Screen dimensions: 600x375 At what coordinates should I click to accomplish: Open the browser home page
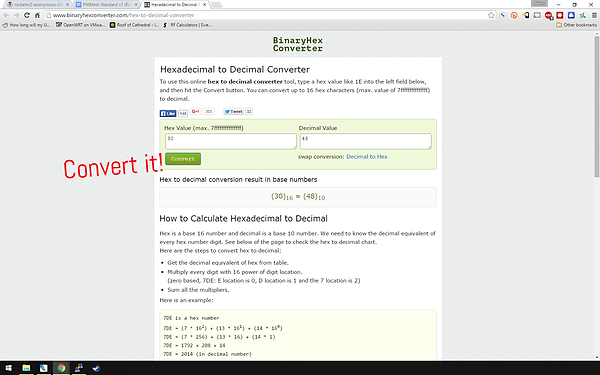click(37, 15)
